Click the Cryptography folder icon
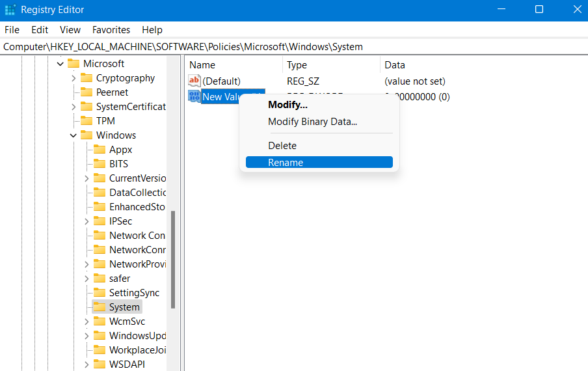 click(x=86, y=78)
